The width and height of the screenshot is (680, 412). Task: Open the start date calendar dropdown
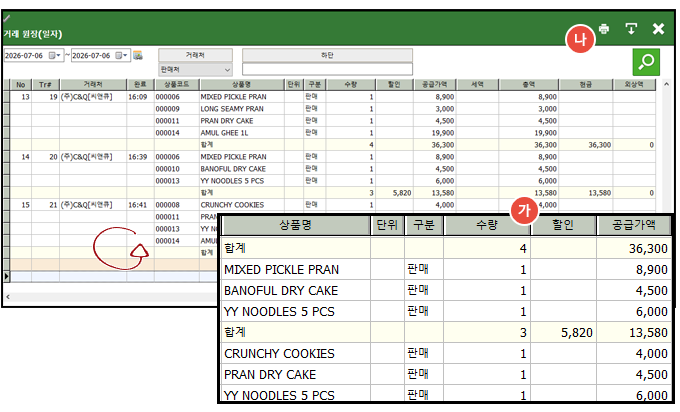54,56
